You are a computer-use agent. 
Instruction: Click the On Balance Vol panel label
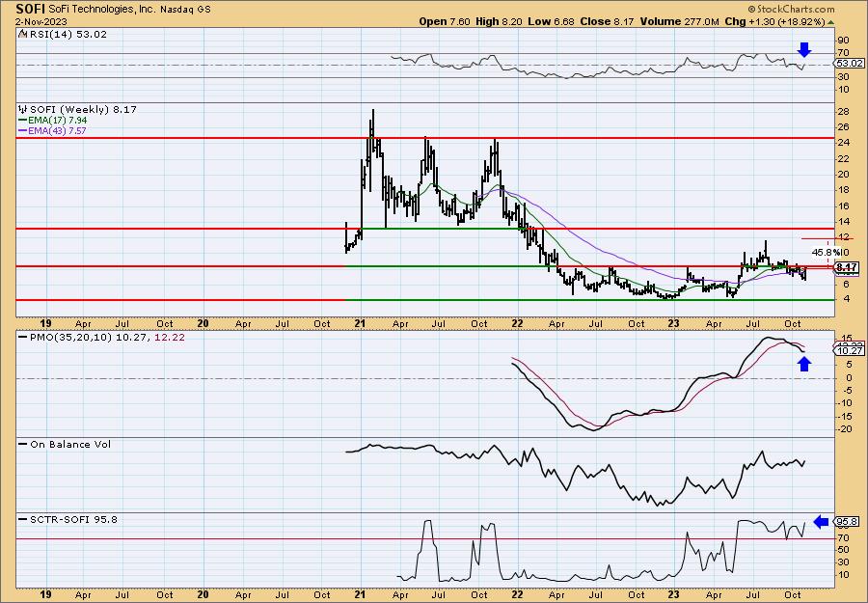coord(70,445)
